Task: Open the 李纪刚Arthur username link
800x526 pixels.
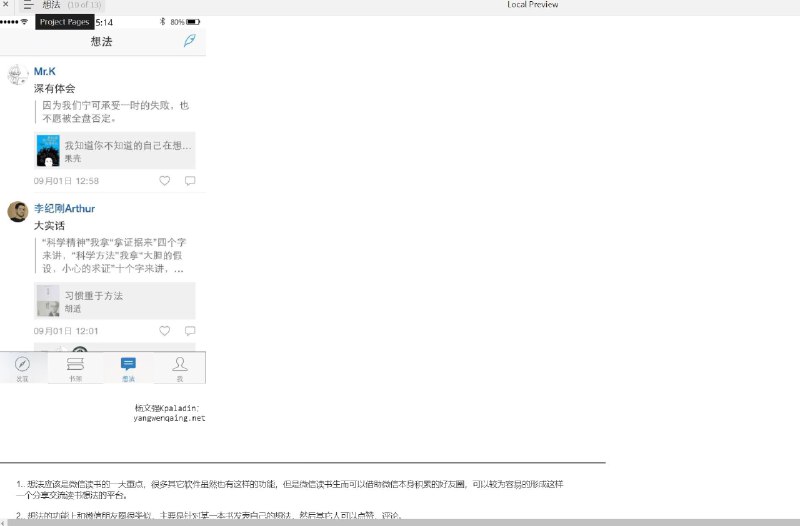Action: (x=64, y=208)
